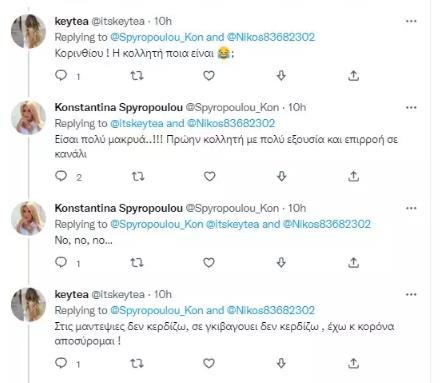The width and height of the screenshot is (443, 383).
Task: Open three-dots menu on 'No, no, no...' tweet
Action: coord(411,208)
